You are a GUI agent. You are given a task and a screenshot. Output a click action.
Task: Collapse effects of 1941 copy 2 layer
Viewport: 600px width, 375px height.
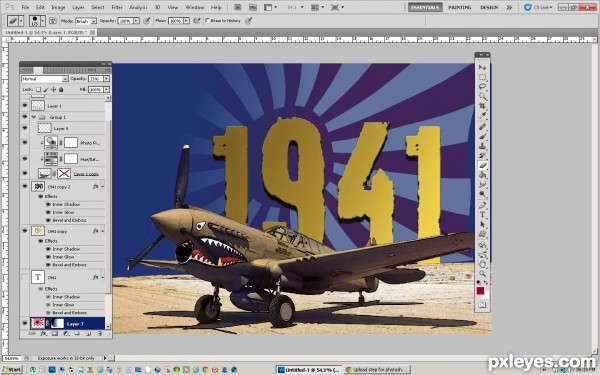click(x=103, y=187)
